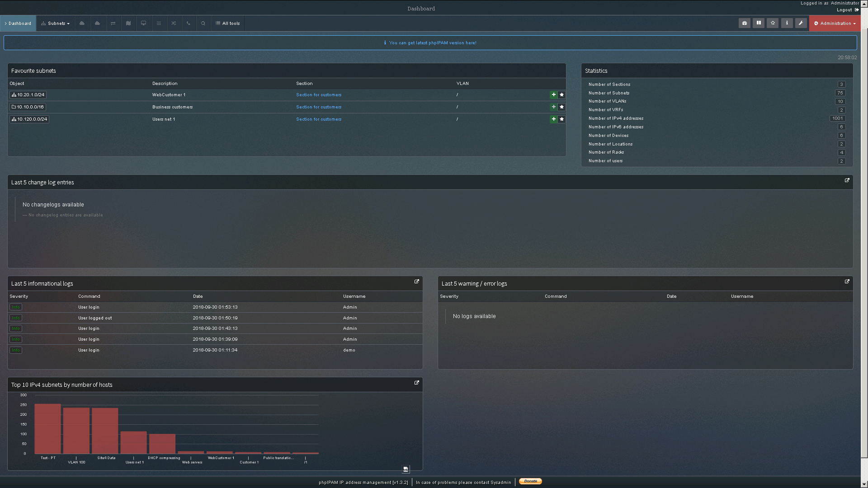Click the Statistics widget title

pyautogui.click(x=596, y=71)
